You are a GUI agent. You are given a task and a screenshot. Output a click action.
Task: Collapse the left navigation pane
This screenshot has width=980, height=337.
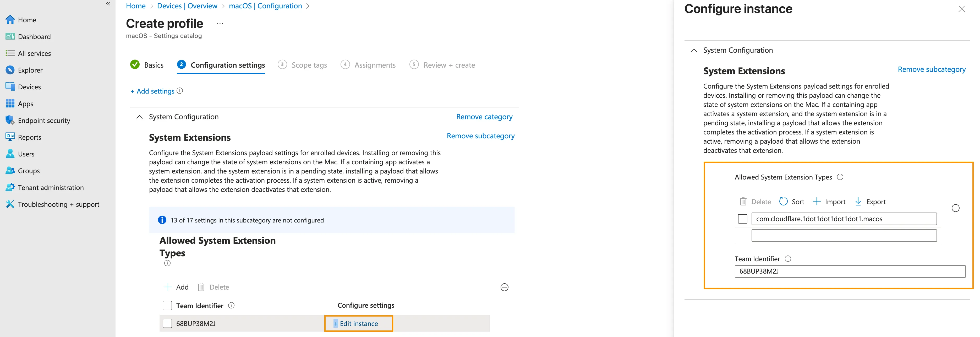(x=108, y=3)
